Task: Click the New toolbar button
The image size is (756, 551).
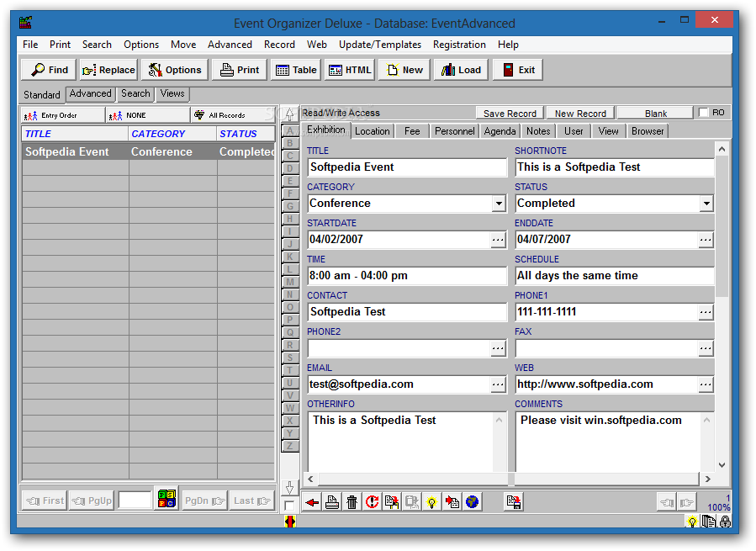Action: (x=405, y=70)
